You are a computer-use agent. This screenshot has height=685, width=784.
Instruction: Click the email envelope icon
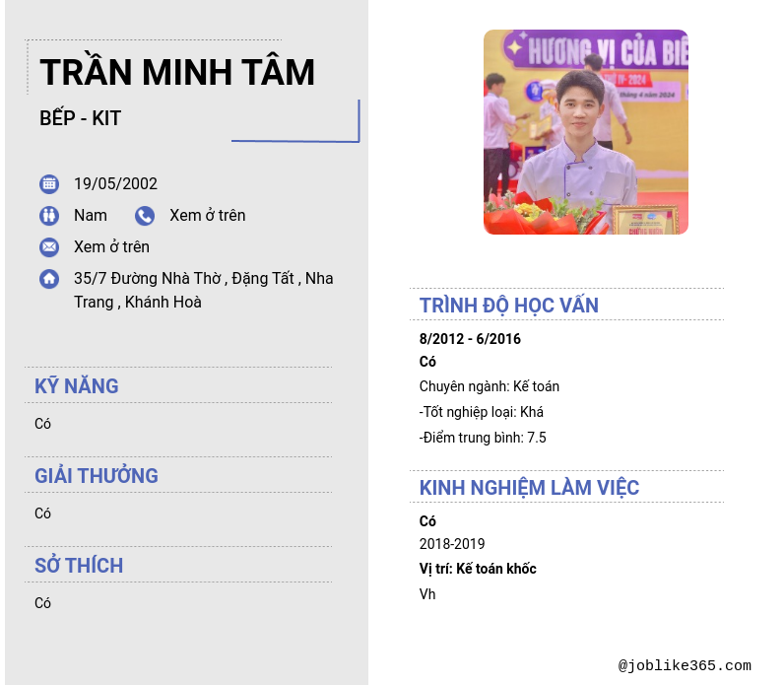[x=49, y=247]
